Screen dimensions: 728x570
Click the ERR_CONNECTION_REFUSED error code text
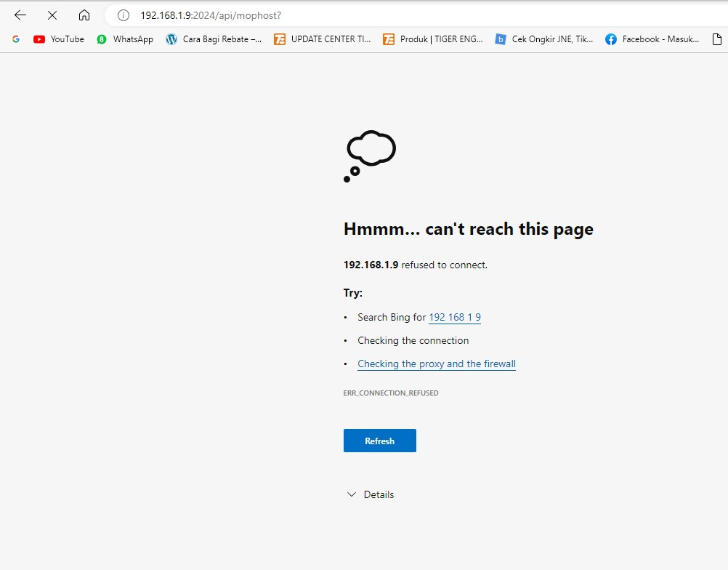[x=391, y=393]
